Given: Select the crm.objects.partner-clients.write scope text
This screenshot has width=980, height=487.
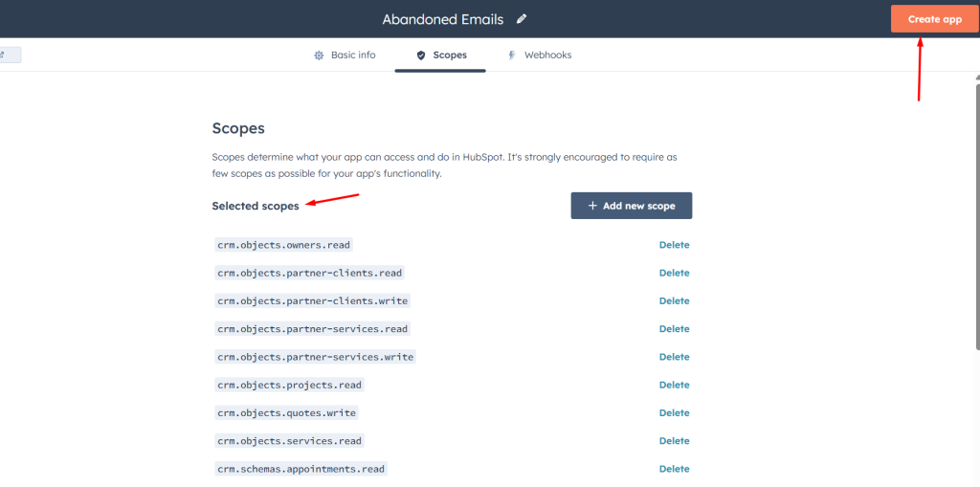Looking at the screenshot, I should click(313, 301).
